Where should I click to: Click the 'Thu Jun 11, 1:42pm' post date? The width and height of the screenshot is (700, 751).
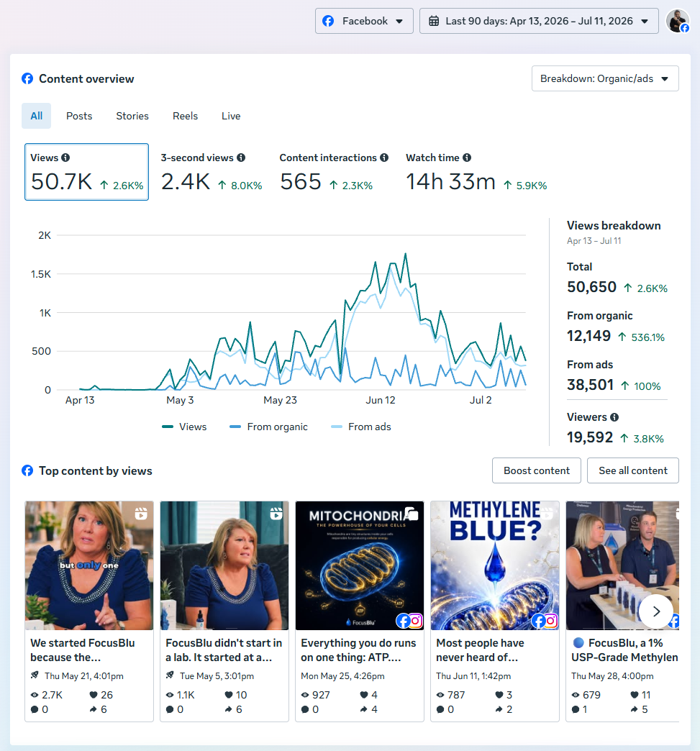[x=473, y=676]
